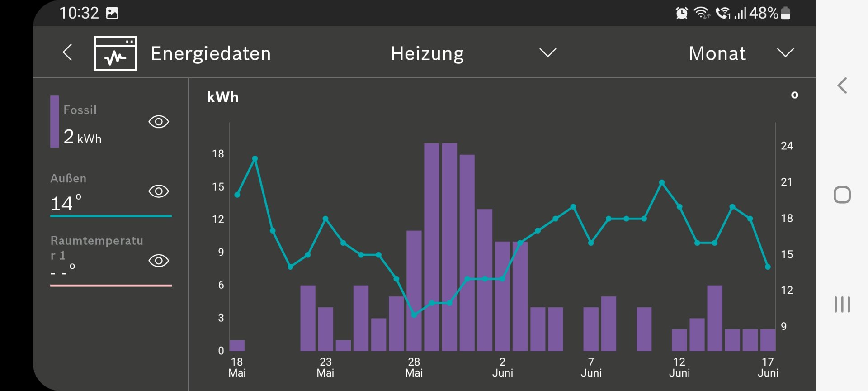Tap the back arrow beside Energiedaten
Image resolution: width=868 pixels, height=391 pixels.
(x=67, y=52)
